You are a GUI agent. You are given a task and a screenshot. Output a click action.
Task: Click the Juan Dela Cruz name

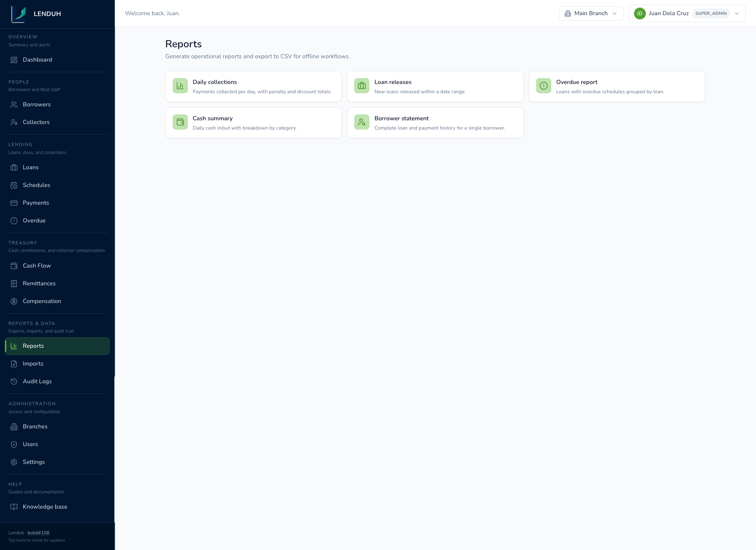[x=669, y=14]
